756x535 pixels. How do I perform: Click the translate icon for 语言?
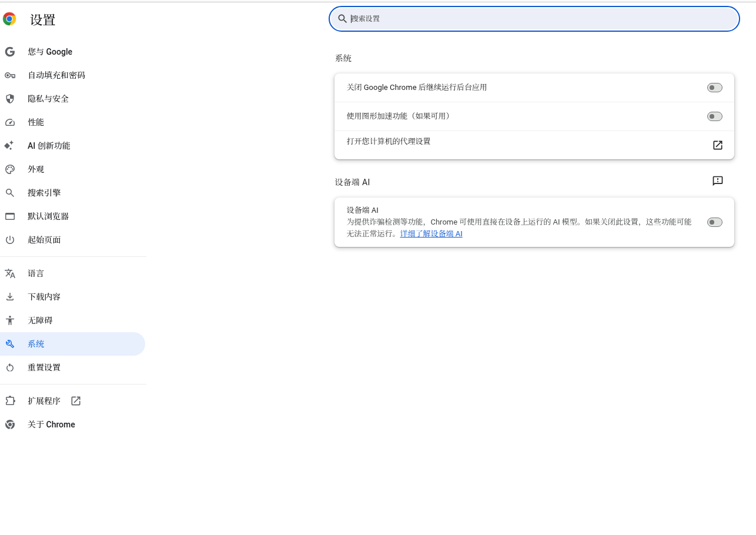pos(9,273)
